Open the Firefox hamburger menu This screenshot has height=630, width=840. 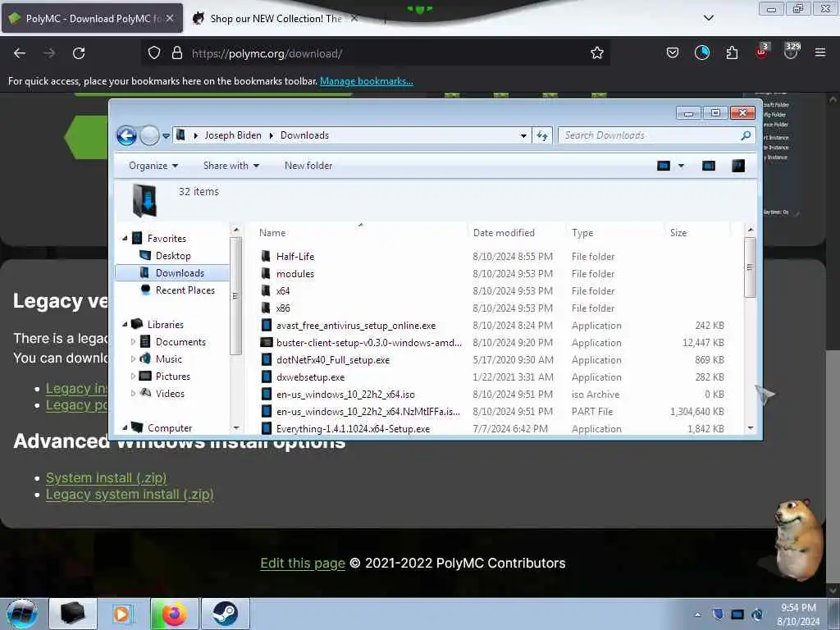click(819, 52)
